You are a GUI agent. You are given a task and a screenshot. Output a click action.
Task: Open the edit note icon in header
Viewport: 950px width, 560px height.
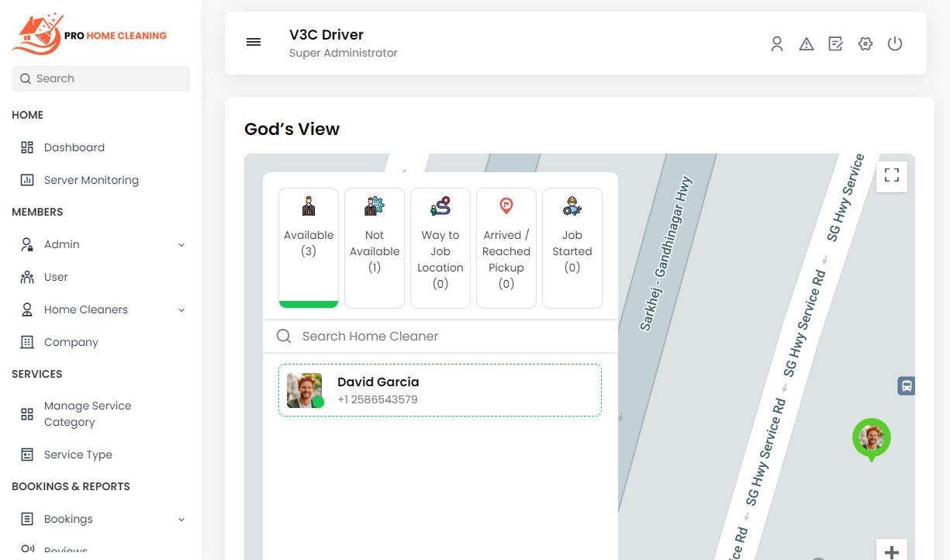coord(835,44)
